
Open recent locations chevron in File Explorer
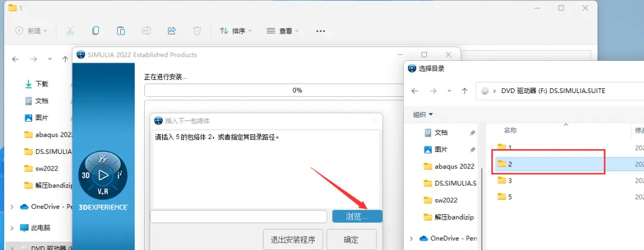pos(49,59)
